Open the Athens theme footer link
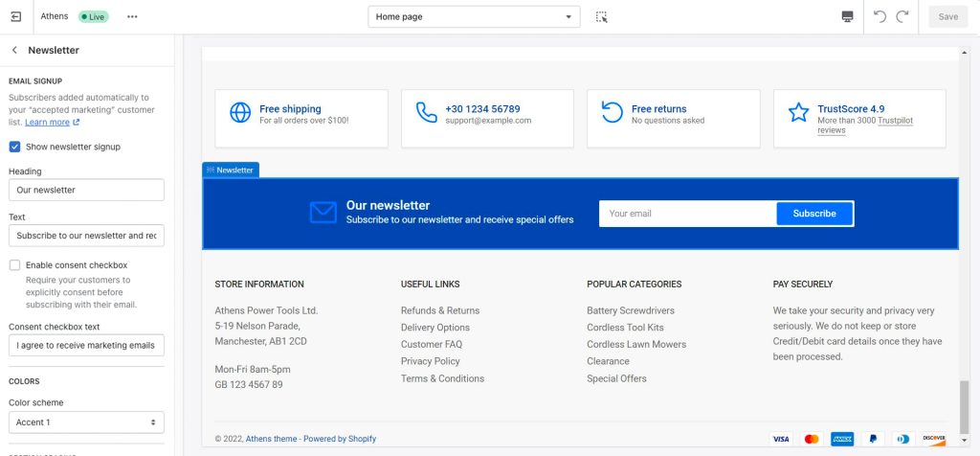 (x=271, y=439)
